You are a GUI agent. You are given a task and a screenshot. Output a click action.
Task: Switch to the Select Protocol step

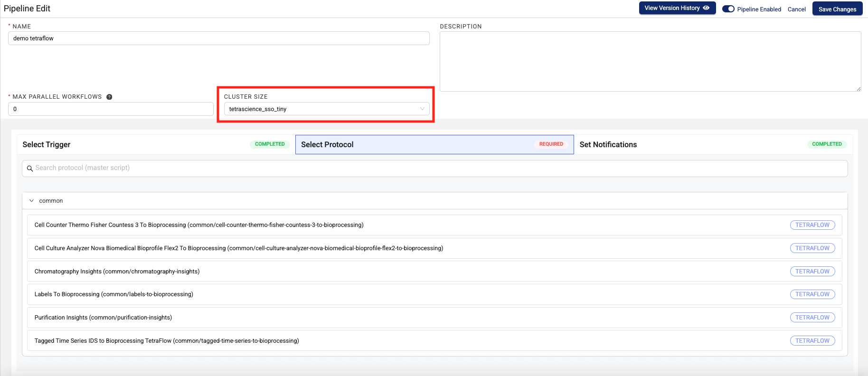pos(434,144)
